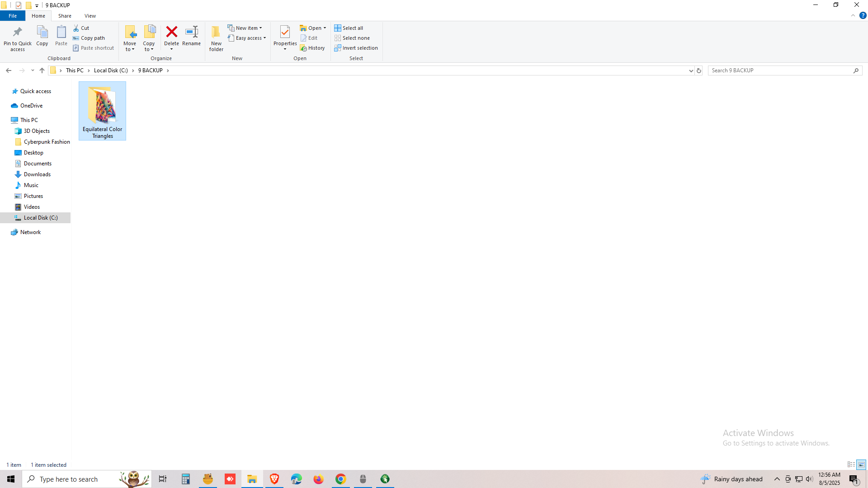The height and width of the screenshot is (488, 868).
Task: Click Pin to Quick access icon
Action: point(18,32)
